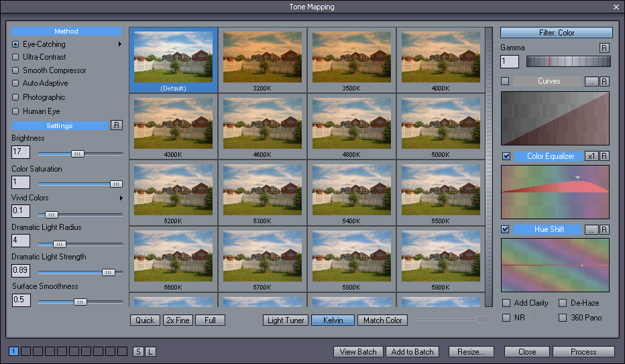Reset Color Equalizer with the R button
Image resolution: width=625 pixels, height=364 pixels.
click(604, 156)
